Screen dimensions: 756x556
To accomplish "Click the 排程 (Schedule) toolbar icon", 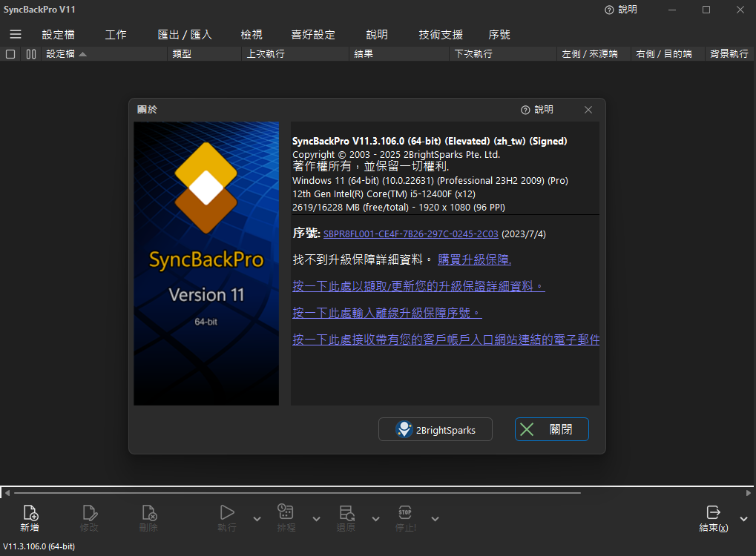I will 286,512.
